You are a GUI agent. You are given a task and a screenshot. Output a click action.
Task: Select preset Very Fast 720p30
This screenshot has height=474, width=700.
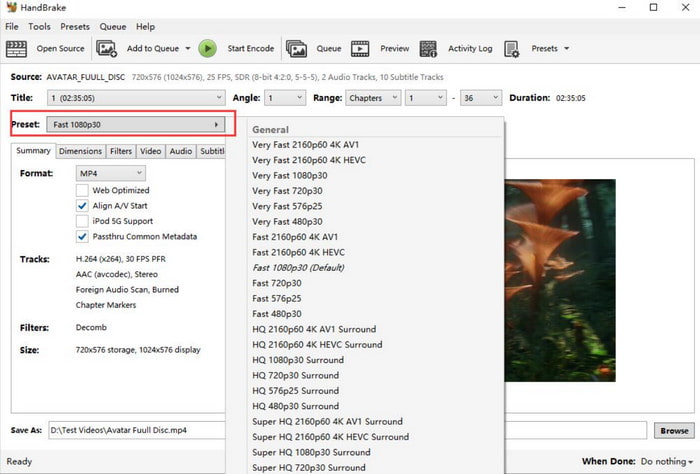click(x=287, y=191)
